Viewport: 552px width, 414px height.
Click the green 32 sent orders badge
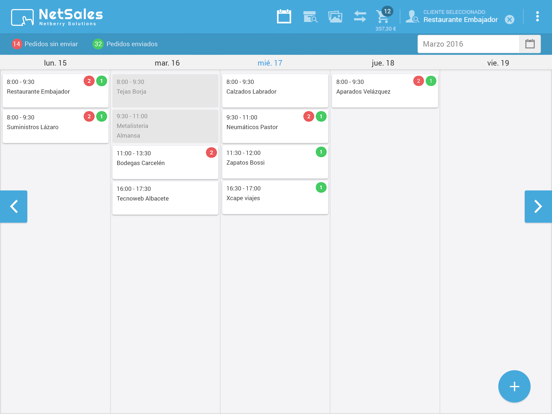click(98, 44)
